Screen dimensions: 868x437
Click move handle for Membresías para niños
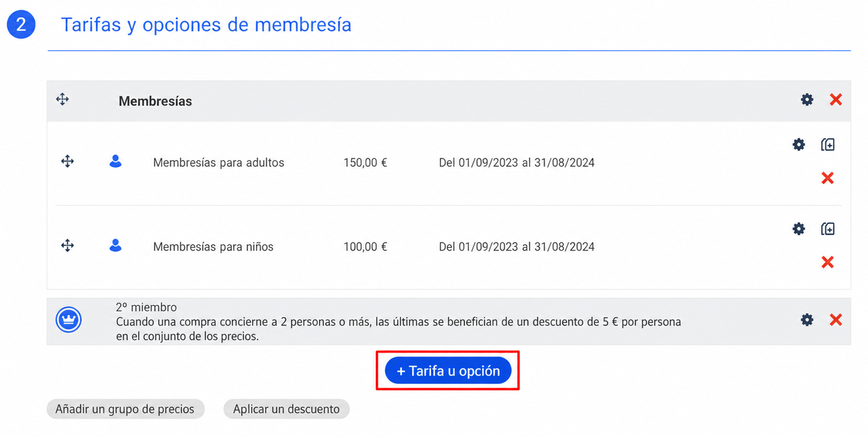point(67,246)
